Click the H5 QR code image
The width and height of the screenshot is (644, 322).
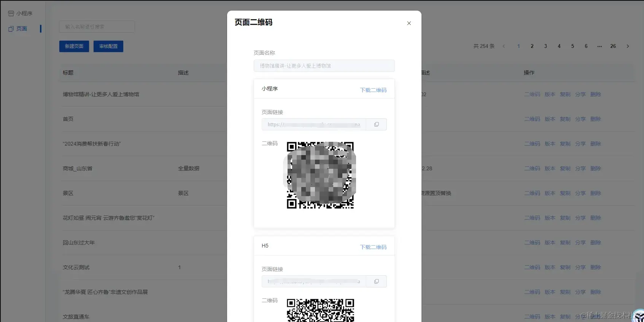click(x=320, y=310)
